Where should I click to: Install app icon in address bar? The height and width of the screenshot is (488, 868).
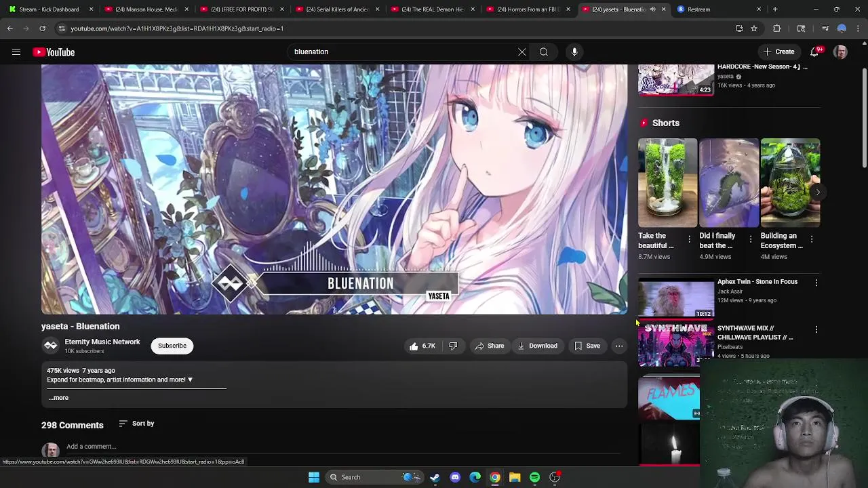(739, 28)
